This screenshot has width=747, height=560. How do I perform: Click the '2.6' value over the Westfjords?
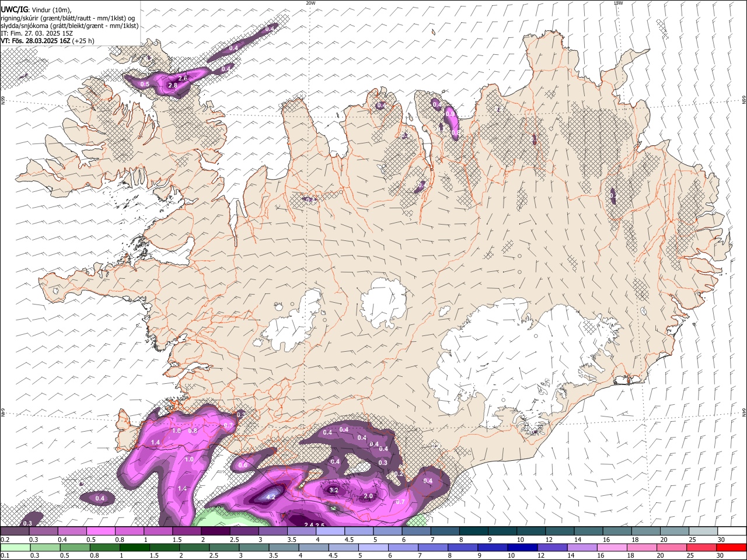pyautogui.click(x=183, y=78)
